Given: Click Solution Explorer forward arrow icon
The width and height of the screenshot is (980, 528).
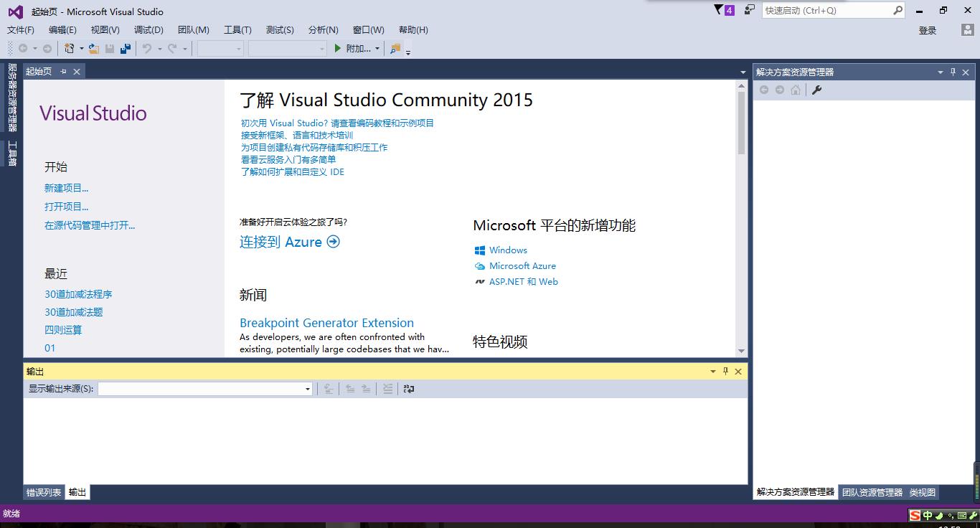Looking at the screenshot, I should click(x=780, y=90).
